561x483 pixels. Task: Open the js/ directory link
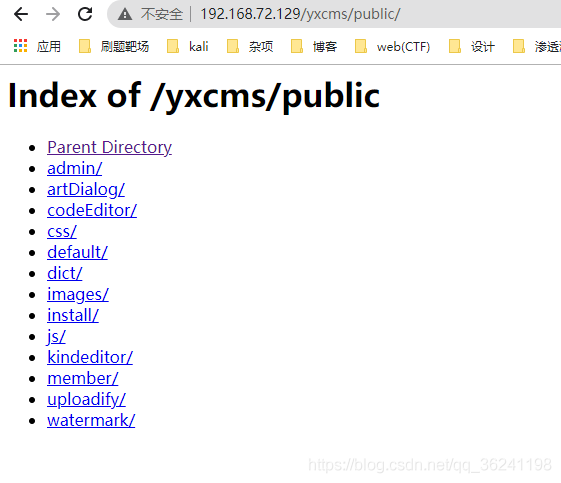(56, 337)
